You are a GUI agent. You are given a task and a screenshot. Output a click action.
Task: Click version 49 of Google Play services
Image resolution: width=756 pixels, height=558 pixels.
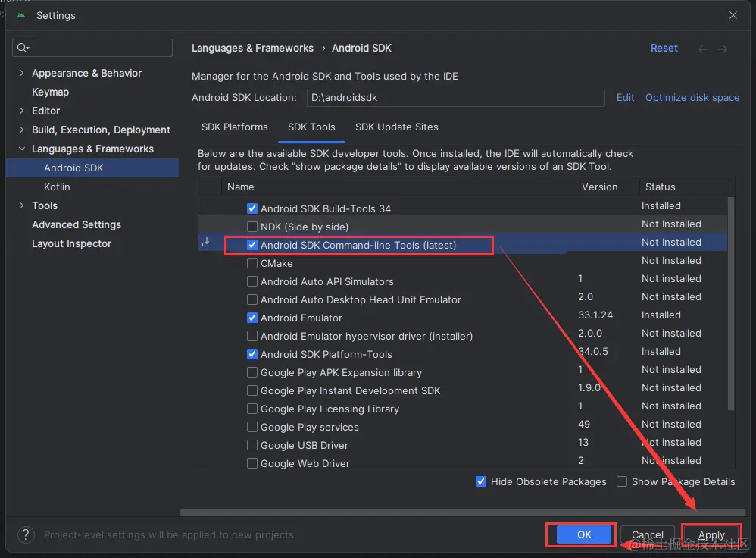point(584,425)
